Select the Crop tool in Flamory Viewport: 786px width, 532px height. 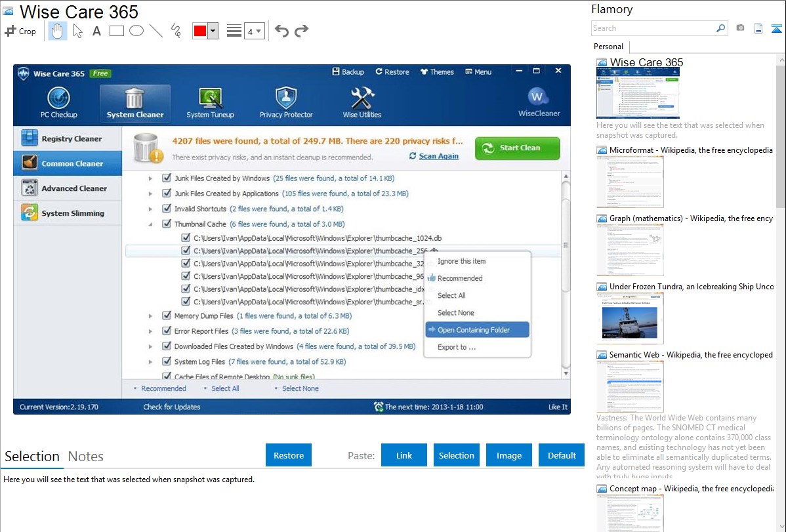(20, 31)
